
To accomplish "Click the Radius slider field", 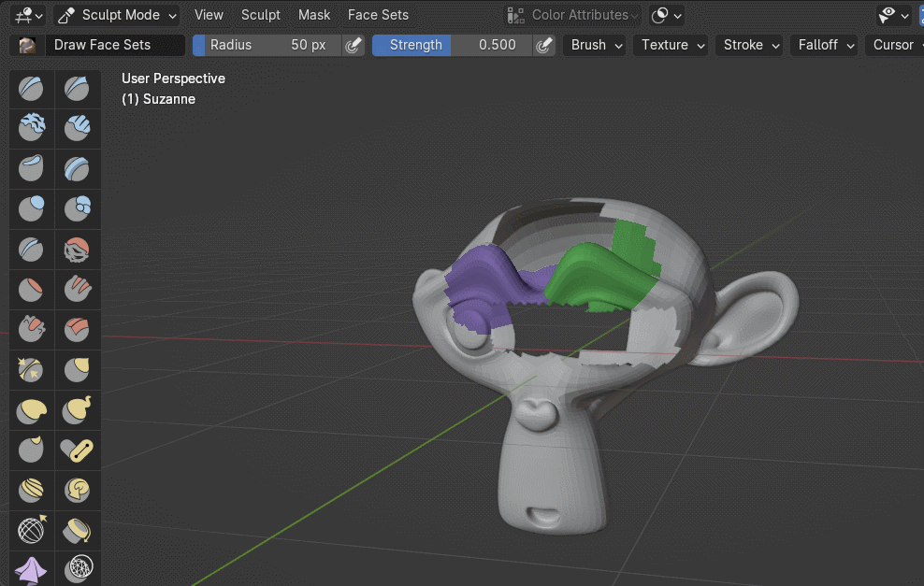I will pyautogui.click(x=267, y=46).
